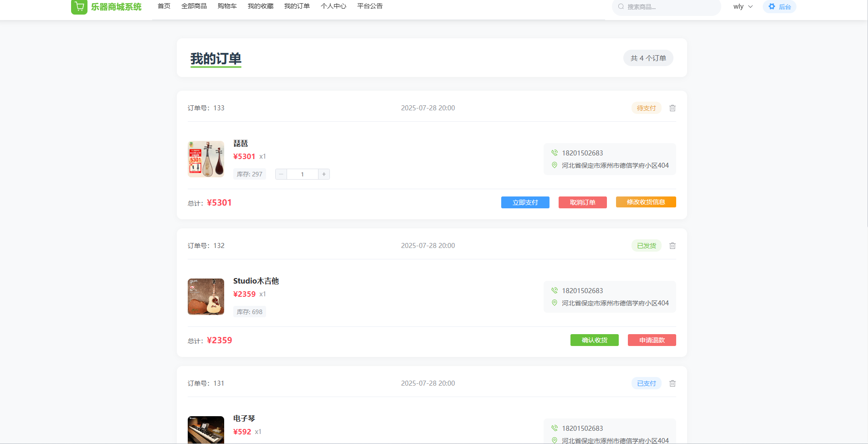Viewport: 868px width, 444px height.
Task: Click the search magnifier icon
Action: tap(621, 7)
